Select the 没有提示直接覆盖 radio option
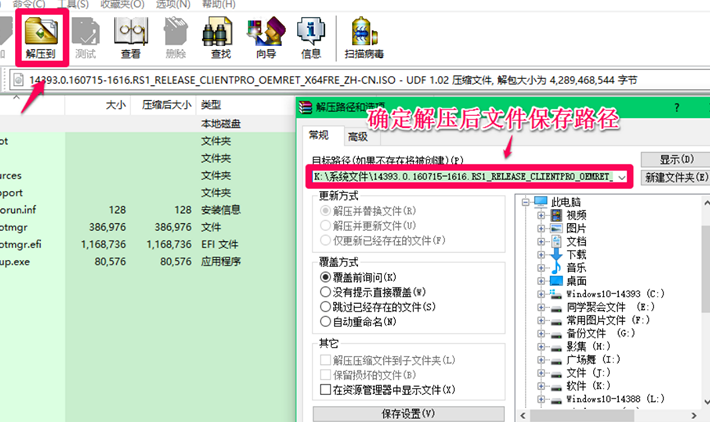 click(x=325, y=291)
